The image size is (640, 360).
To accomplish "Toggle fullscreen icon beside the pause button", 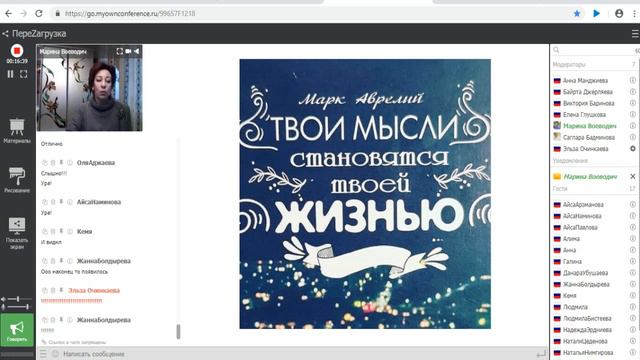I will click(24, 74).
